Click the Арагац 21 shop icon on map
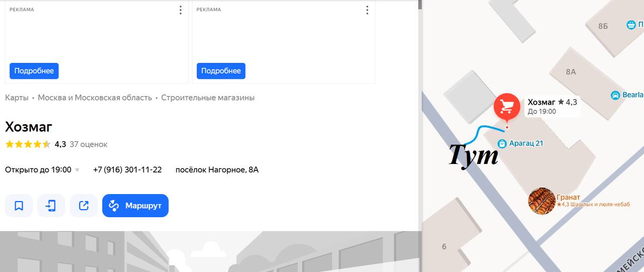The width and height of the screenshot is (644, 272). [502, 144]
